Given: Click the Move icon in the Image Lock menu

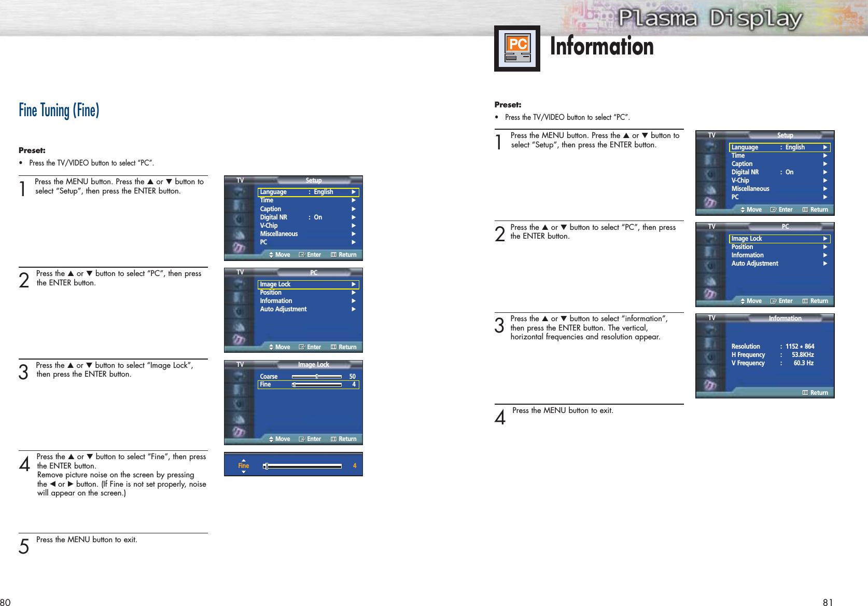Looking at the screenshot, I should (271, 439).
